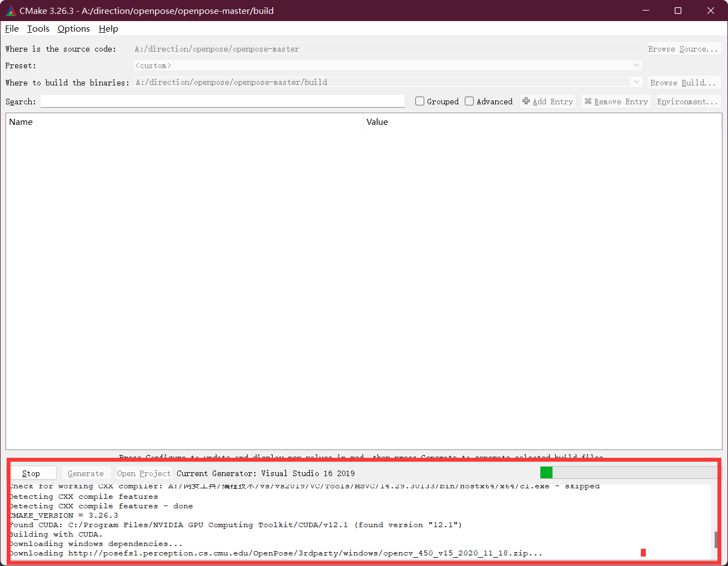Open the Help menu
728x566 pixels.
click(108, 29)
